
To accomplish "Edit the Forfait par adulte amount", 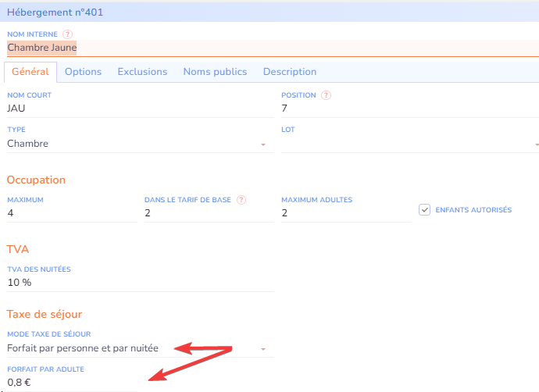I will coord(70,382).
